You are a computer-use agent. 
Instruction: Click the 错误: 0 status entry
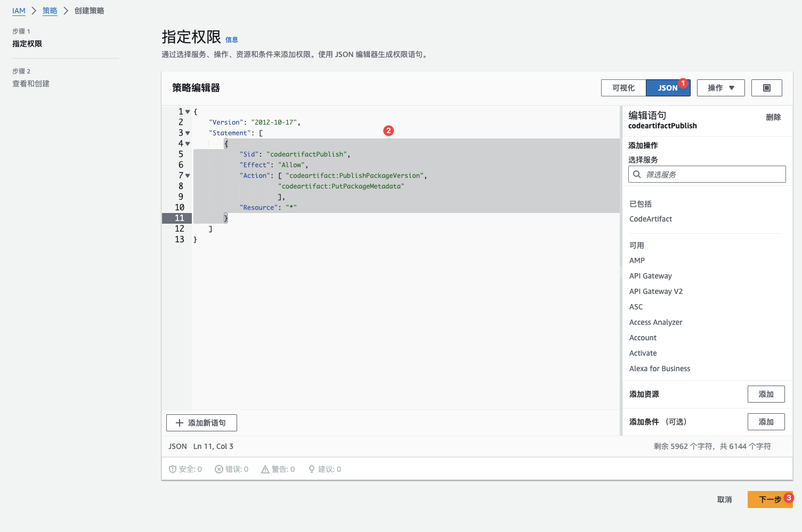tap(231, 469)
